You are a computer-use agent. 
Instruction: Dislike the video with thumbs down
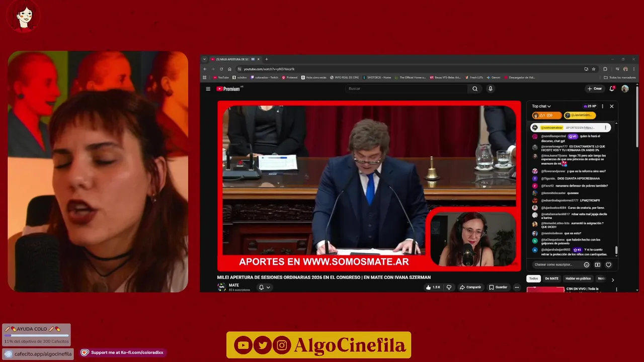[449, 287]
